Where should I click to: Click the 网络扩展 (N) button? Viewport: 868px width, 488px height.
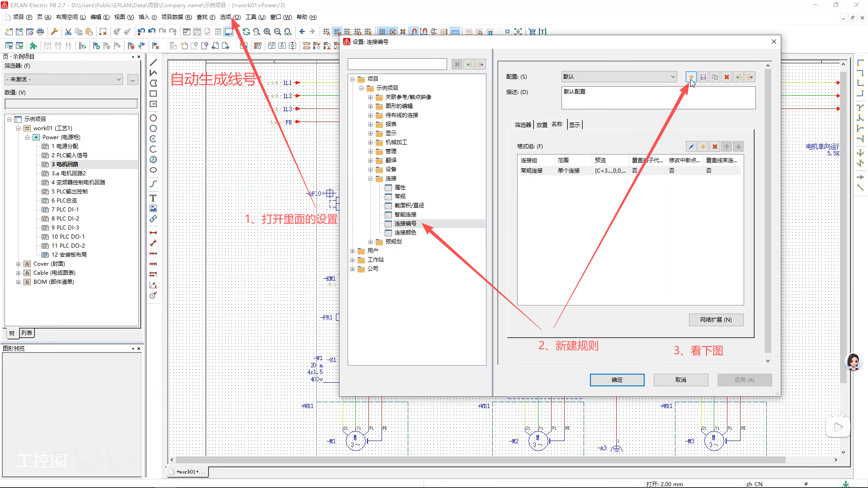[x=716, y=320]
